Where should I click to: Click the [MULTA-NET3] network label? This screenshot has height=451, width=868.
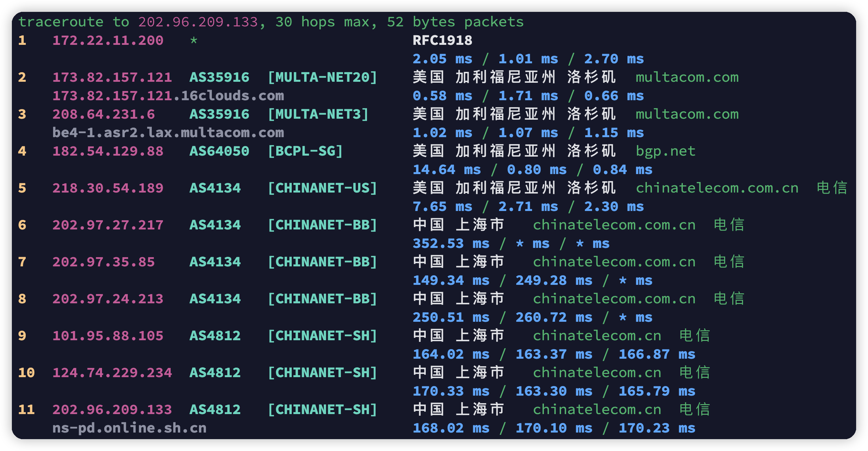click(x=318, y=114)
